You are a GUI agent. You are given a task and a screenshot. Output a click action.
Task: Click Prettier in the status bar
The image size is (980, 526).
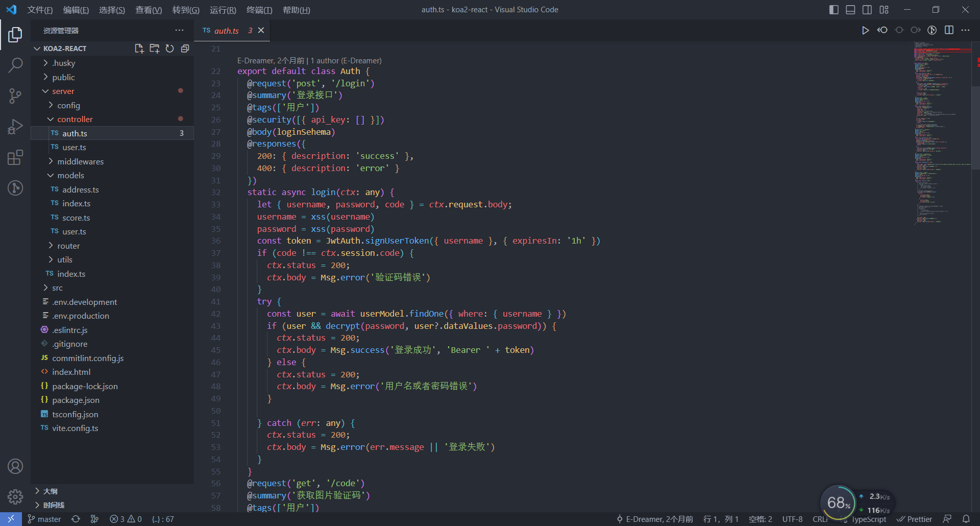point(915,519)
